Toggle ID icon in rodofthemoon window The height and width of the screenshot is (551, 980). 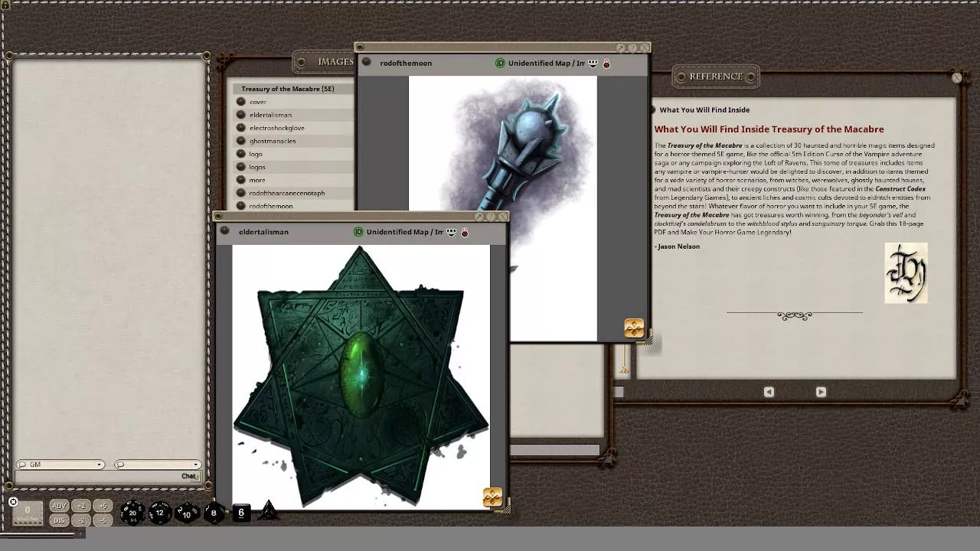(x=500, y=63)
